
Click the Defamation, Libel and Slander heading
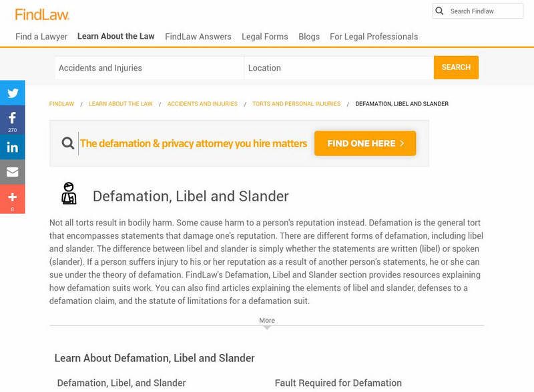191,197
